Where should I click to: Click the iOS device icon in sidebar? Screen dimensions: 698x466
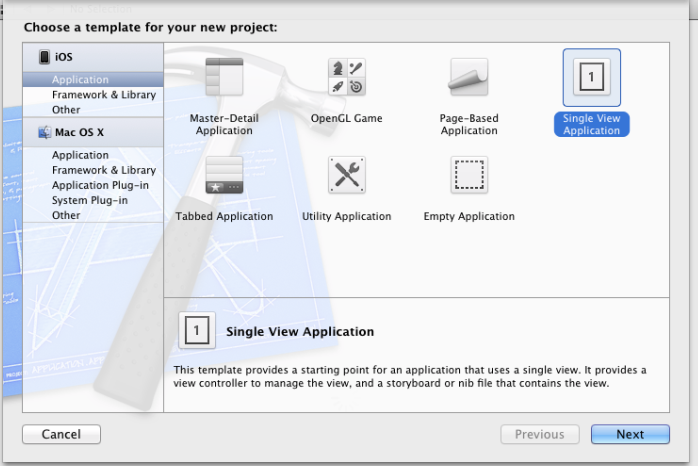coord(44,57)
